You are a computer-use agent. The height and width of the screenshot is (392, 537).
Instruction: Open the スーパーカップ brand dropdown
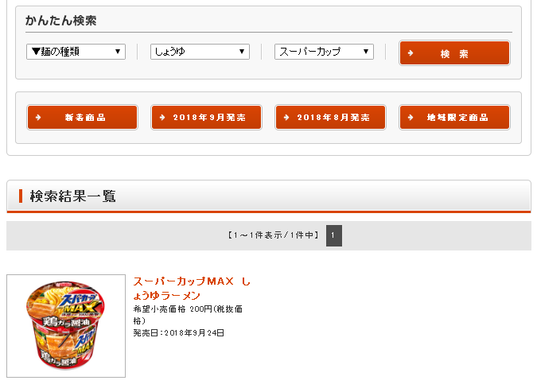pos(324,52)
